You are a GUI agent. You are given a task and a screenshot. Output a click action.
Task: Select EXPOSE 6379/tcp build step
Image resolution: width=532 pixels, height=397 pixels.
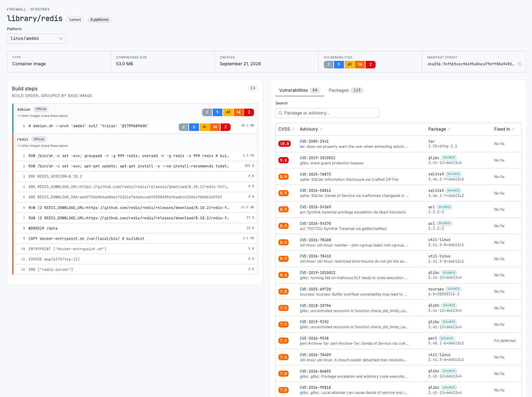click(x=135, y=259)
